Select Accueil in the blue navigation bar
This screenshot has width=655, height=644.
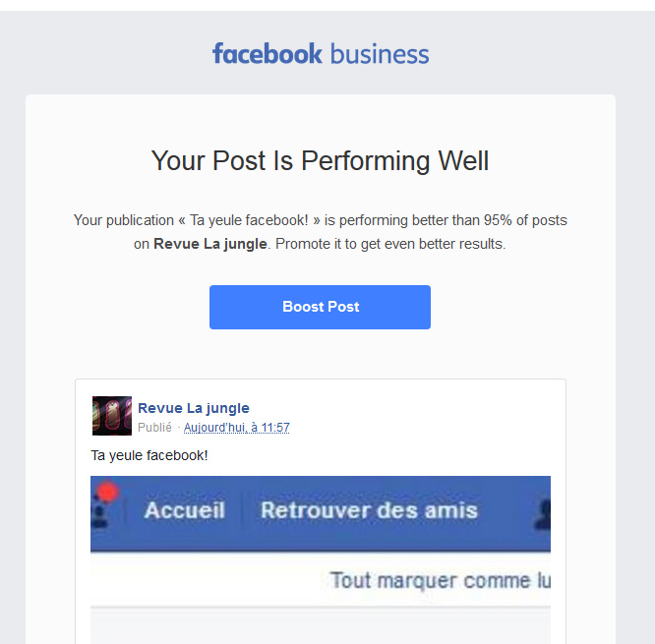pos(184,510)
